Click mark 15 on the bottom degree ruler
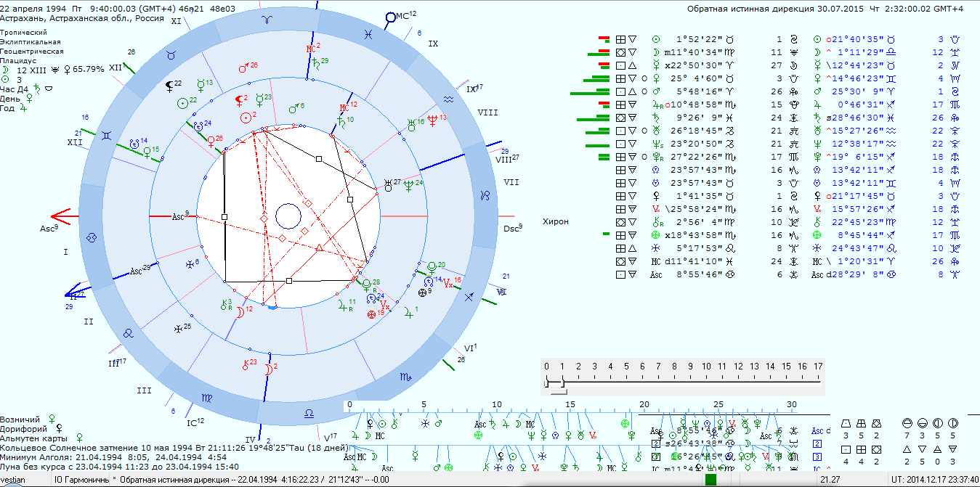Image resolution: width=980 pixels, height=487 pixels. click(570, 405)
